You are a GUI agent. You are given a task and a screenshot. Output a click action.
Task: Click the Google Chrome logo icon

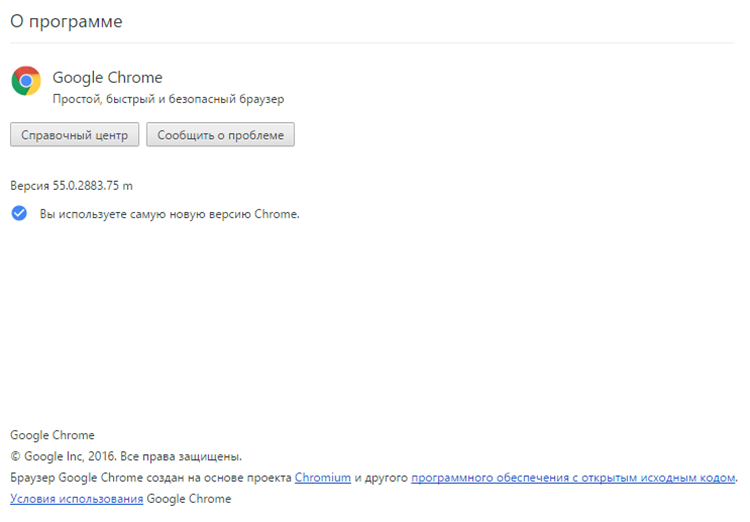[x=26, y=81]
